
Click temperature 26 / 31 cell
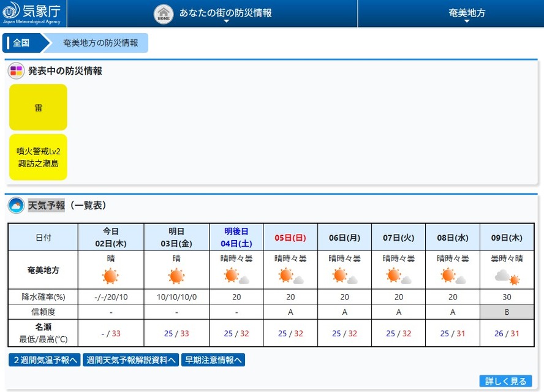[507, 333]
